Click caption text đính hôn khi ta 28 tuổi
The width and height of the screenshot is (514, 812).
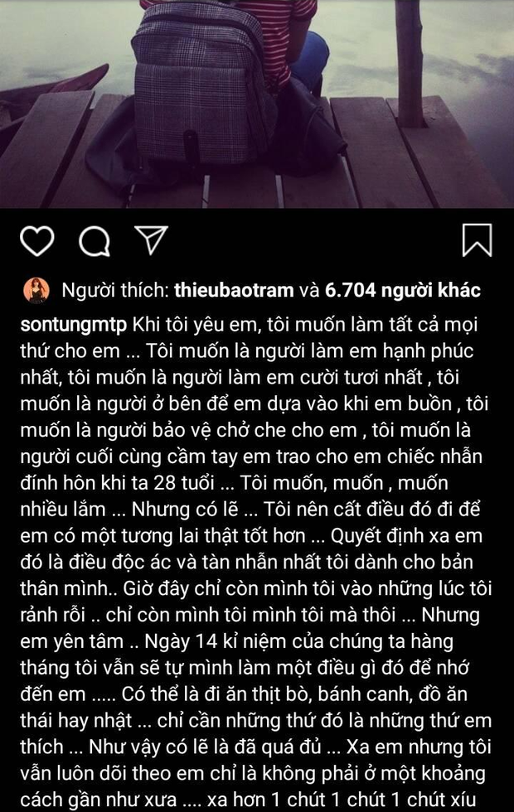click(117, 482)
